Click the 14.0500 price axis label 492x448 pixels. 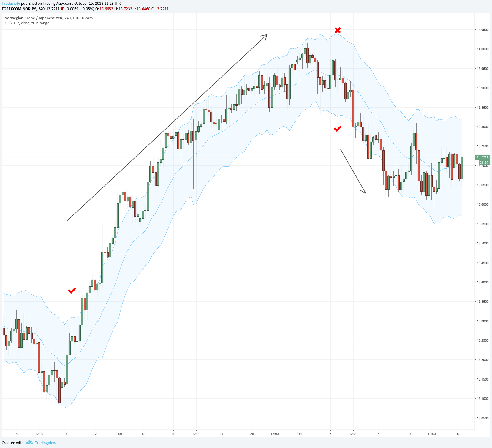[x=482, y=30]
